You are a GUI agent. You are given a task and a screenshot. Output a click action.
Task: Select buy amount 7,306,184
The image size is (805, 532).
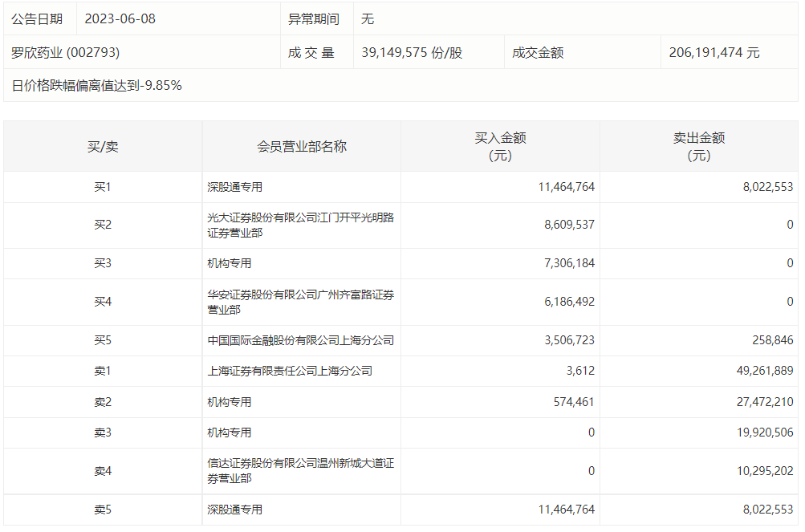569,263
